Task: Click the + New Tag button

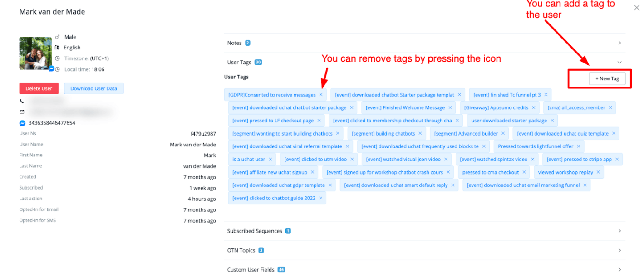Action: [x=607, y=78]
